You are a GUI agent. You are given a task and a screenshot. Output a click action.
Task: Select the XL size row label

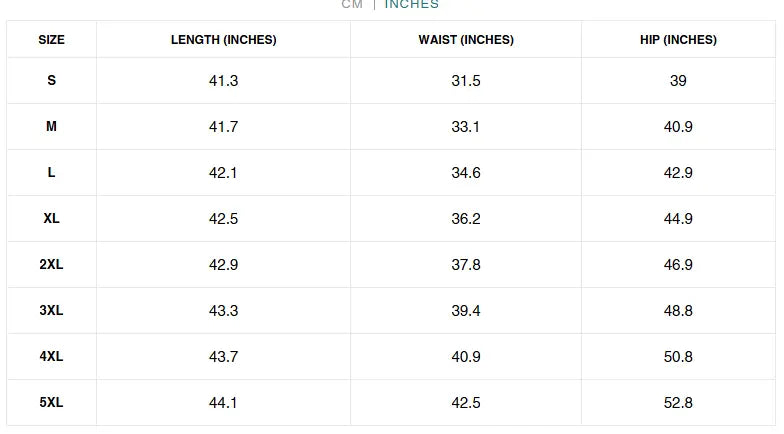(52, 218)
